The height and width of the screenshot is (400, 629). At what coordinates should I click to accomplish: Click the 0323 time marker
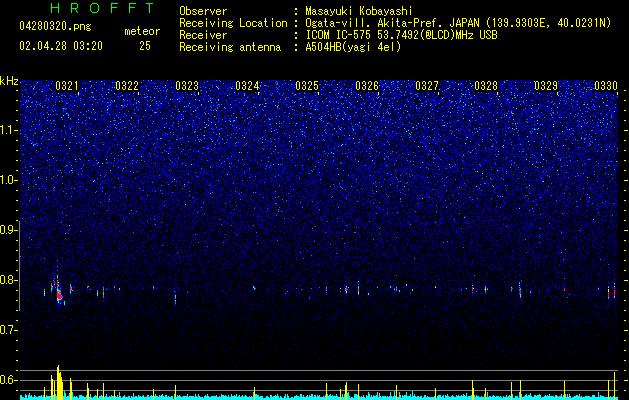(x=187, y=86)
